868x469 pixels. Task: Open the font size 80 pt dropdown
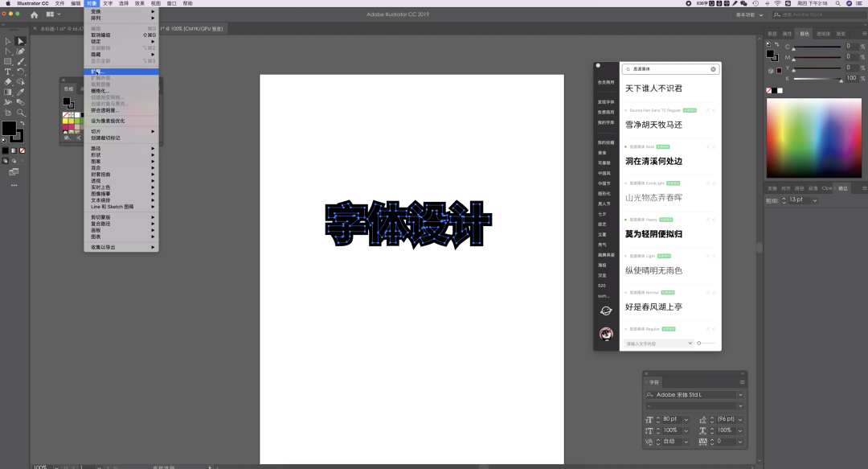pyautogui.click(x=686, y=419)
